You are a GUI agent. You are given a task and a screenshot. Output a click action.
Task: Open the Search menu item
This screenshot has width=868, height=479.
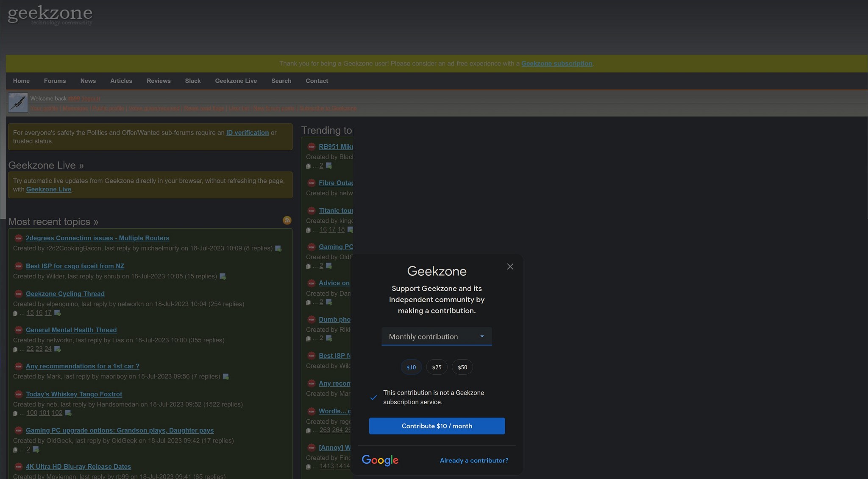click(281, 81)
